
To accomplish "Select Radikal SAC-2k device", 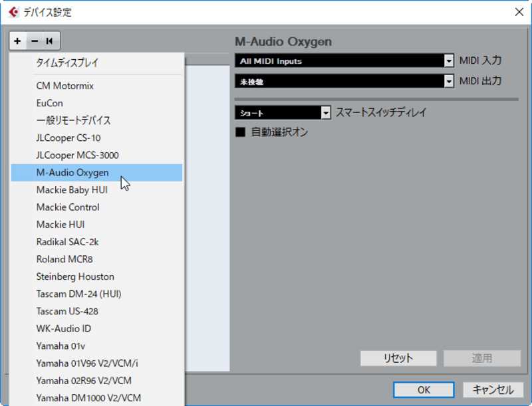I will pyautogui.click(x=96, y=242).
